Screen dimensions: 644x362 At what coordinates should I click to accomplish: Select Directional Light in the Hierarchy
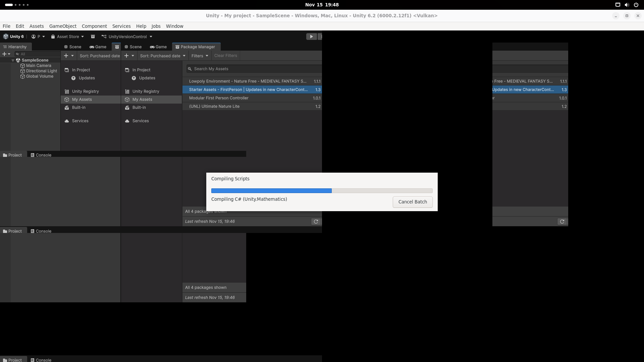pos(42,71)
